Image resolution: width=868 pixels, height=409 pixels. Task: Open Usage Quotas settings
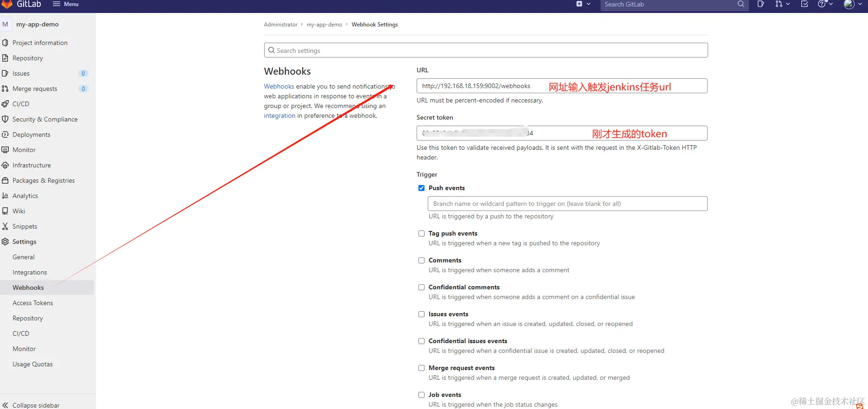(x=32, y=364)
